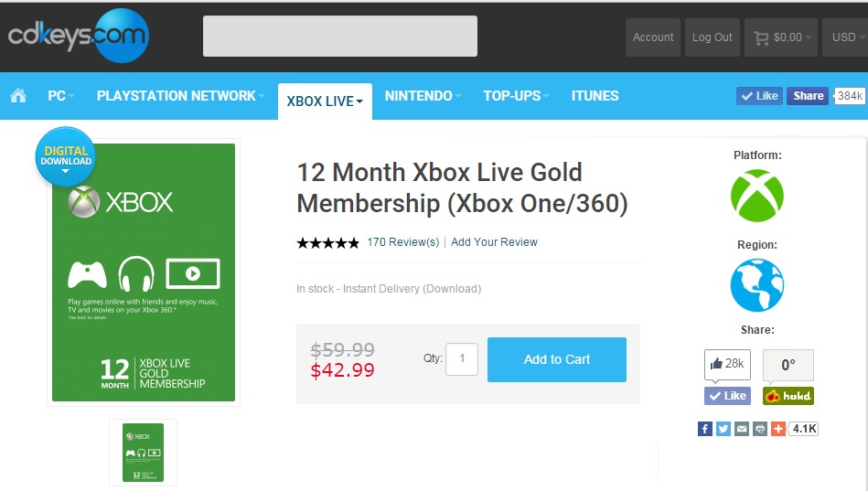Share product via Facebook icon
868x491 pixels.
(705, 429)
